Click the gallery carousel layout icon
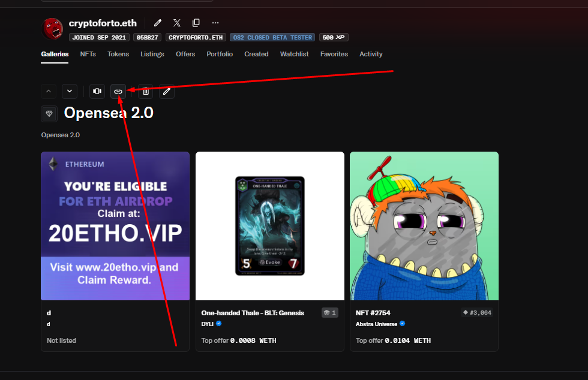Screen dimensions: 588x380 click(97, 91)
